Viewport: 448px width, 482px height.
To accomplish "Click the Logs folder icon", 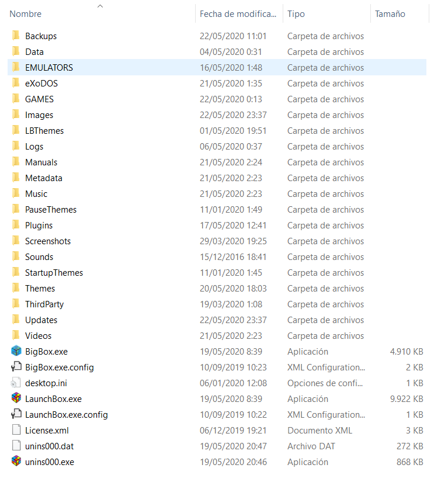I will (x=16, y=145).
